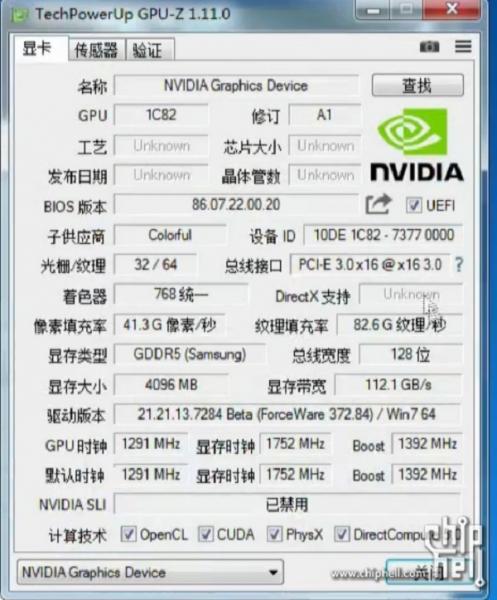Image resolution: width=497 pixels, height=600 pixels.
Task: Switch to the 验证 tab
Action: 150,50
